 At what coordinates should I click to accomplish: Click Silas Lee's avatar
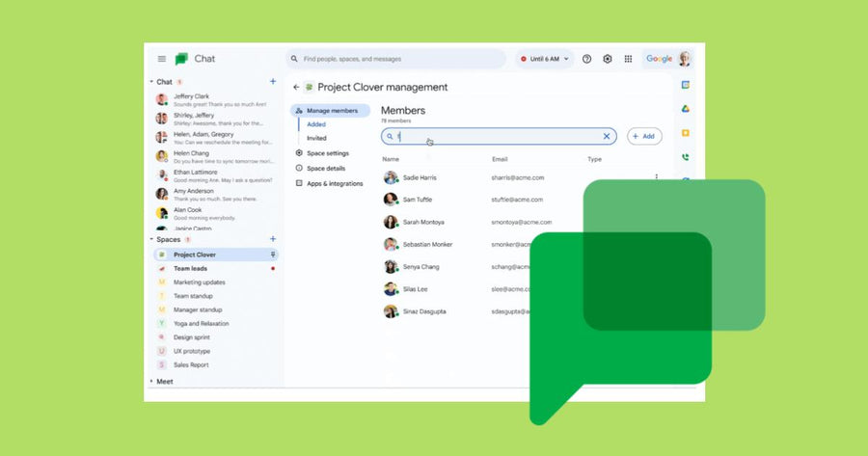[x=391, y=289]
